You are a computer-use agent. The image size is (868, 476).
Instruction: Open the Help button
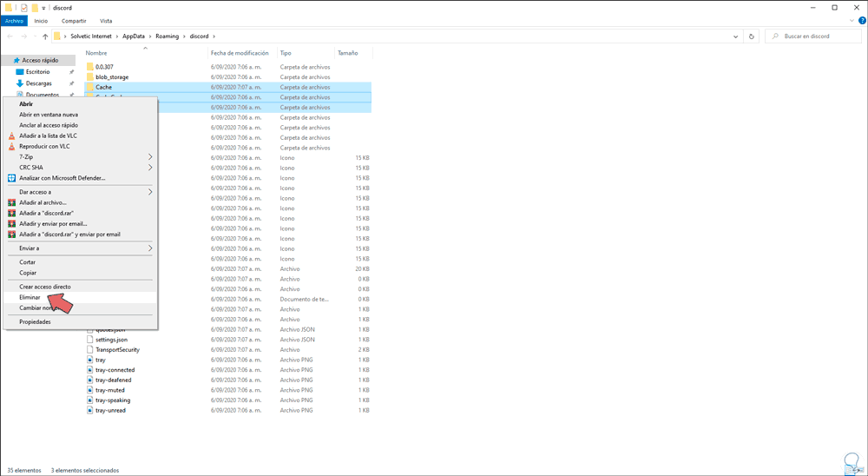pos(862,21)
